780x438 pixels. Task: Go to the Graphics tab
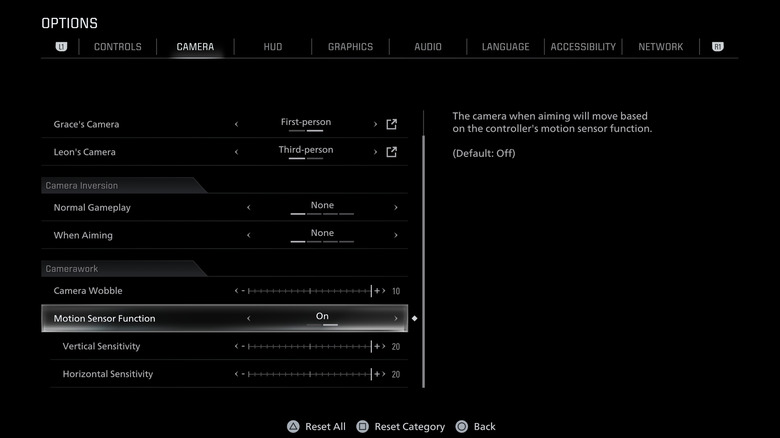point(350,47)
